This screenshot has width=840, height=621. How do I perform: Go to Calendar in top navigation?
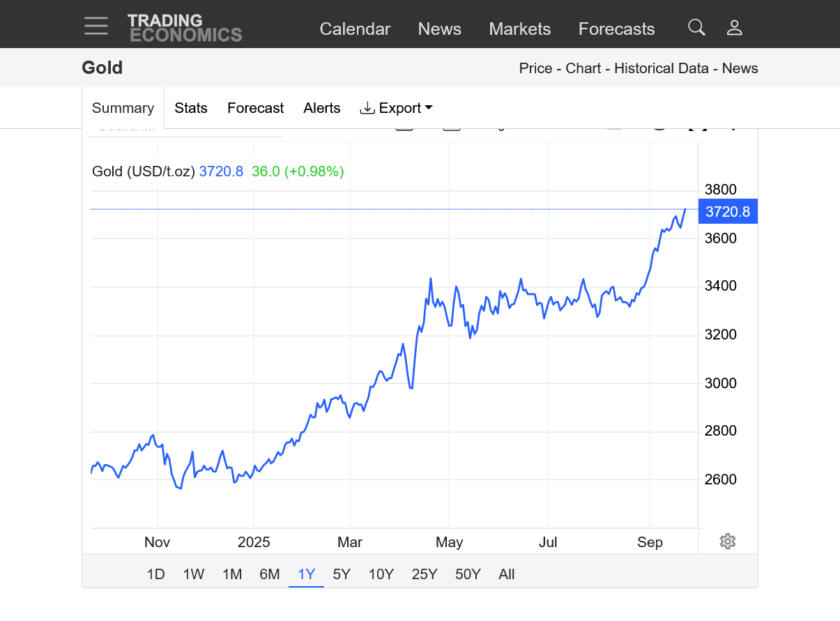tap(355, 29)
